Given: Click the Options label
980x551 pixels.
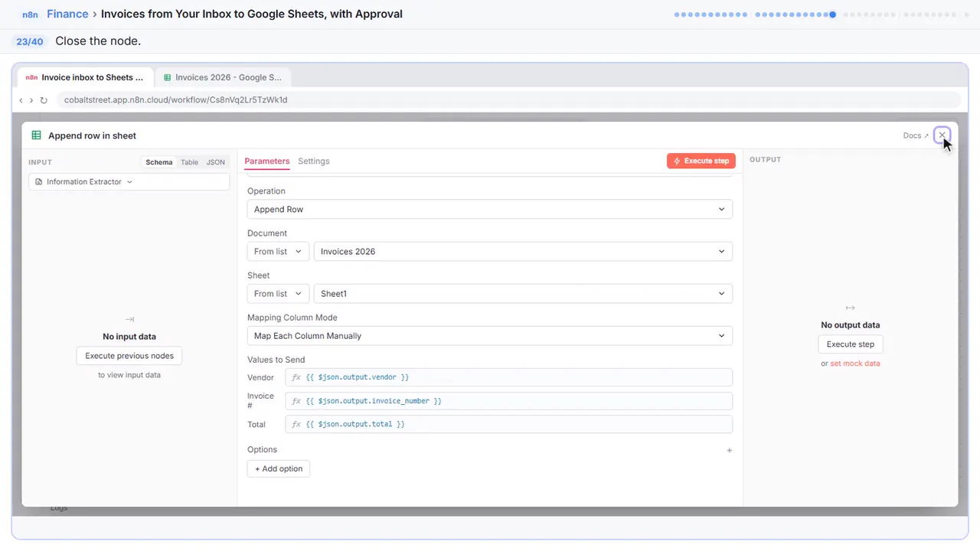Looking at the screenshot, I should point(262,450).
